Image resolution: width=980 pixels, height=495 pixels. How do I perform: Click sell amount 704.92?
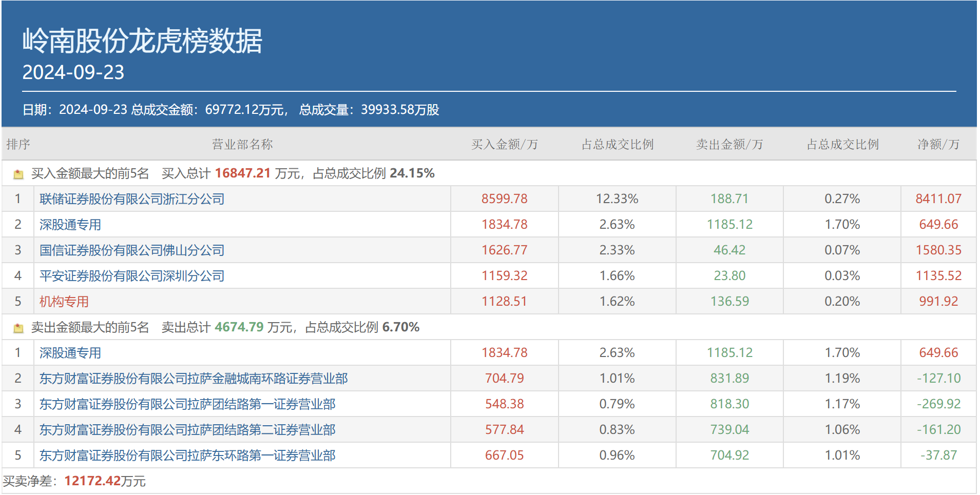coord(729,456)
